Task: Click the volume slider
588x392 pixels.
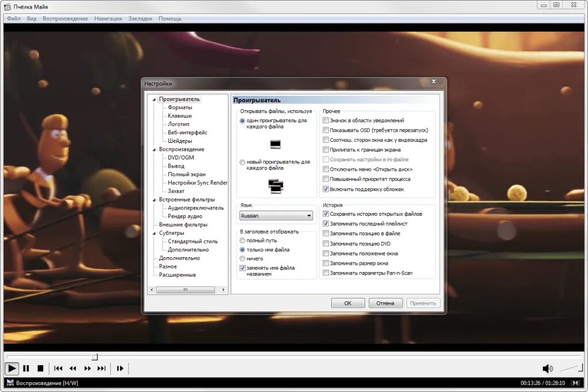Action: 571,368
